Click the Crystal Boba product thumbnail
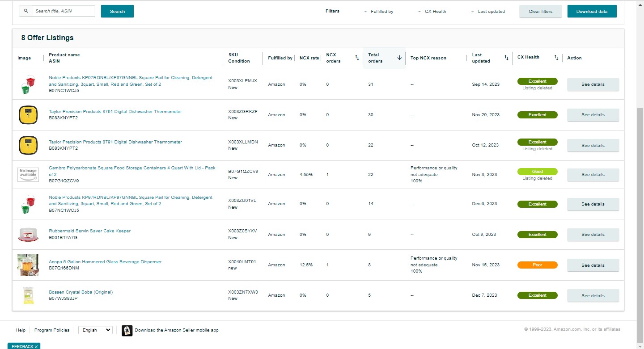 [28, 295]
